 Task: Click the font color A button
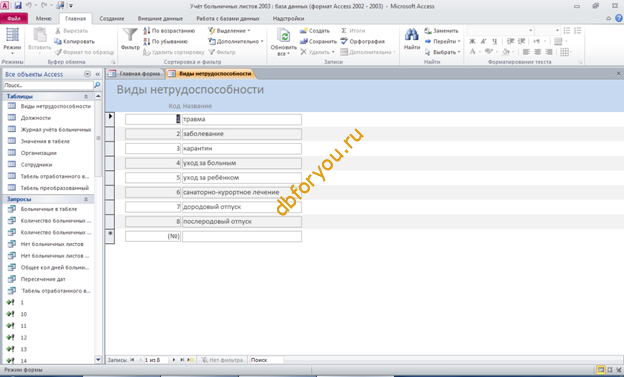click(x=472, y=52)
